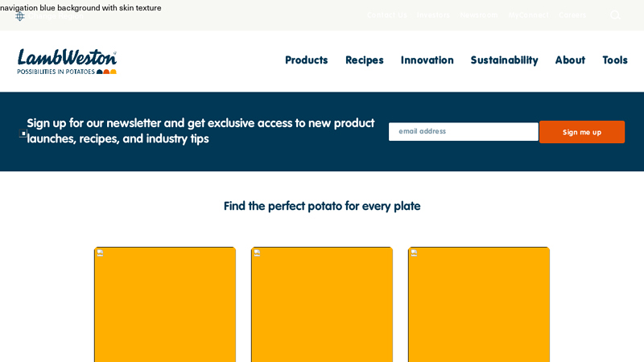Open the first yellow product card
Viewport: 644px width, 362px height.
[x=165, y=306]
